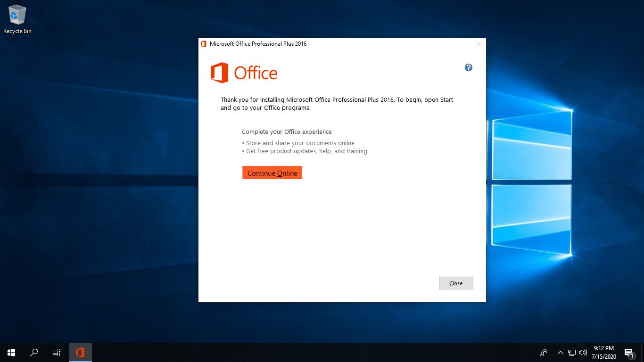The height and width of the screenshot is (362, 644).
Task: Open the volume speaker tray icon
Action: [x=583, y=352]
